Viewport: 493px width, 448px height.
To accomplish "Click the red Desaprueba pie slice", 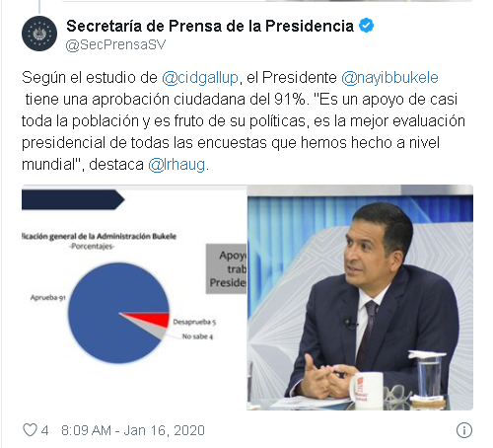I will [x=155, y=319].
